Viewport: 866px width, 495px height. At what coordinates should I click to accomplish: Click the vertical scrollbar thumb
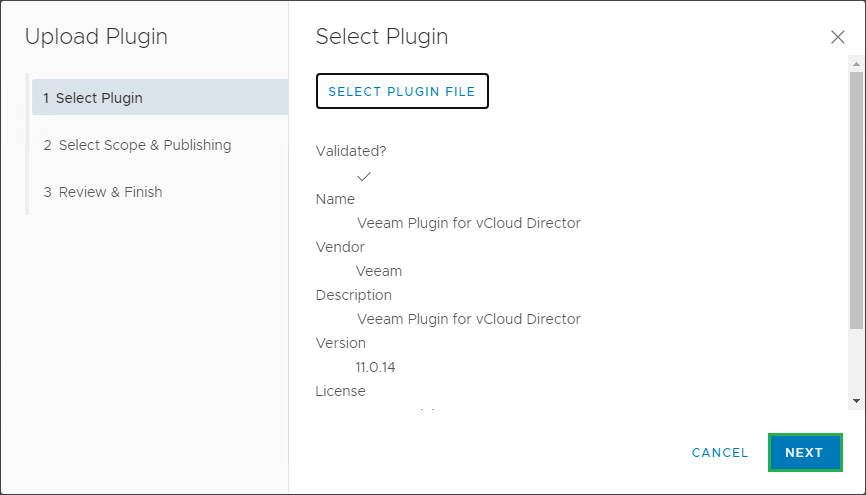click(x=856, y=200)
